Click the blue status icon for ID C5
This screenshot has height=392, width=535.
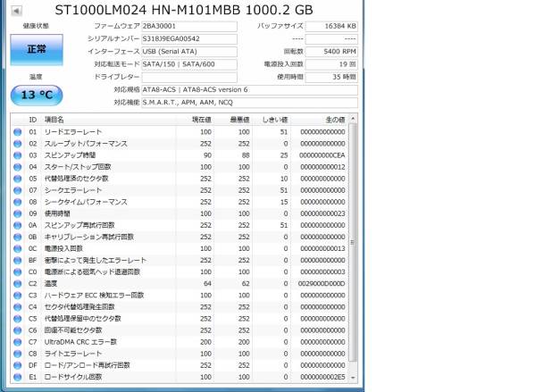17,319
